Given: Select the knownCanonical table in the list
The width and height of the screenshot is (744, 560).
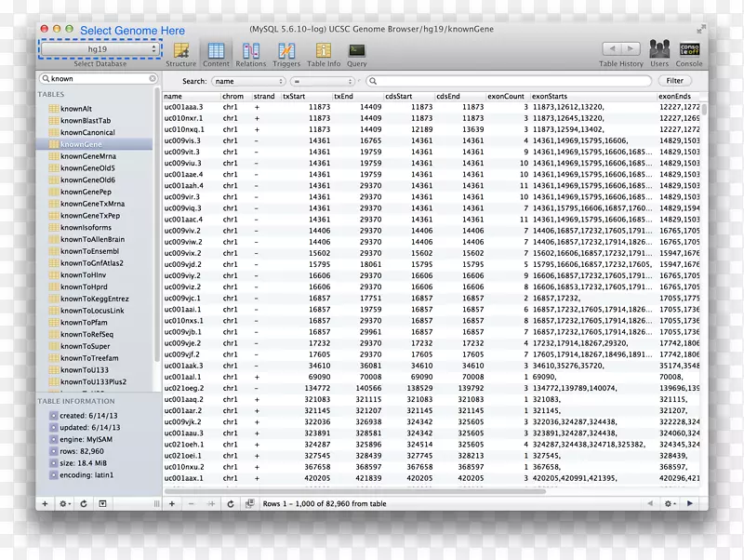Looking at the screenshot, I should click(x=87, y=133).
